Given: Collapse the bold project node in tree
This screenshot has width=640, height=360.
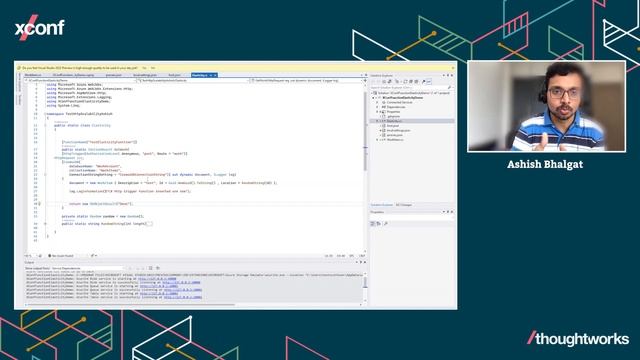Looking at the screenshot, I should 373,98.
